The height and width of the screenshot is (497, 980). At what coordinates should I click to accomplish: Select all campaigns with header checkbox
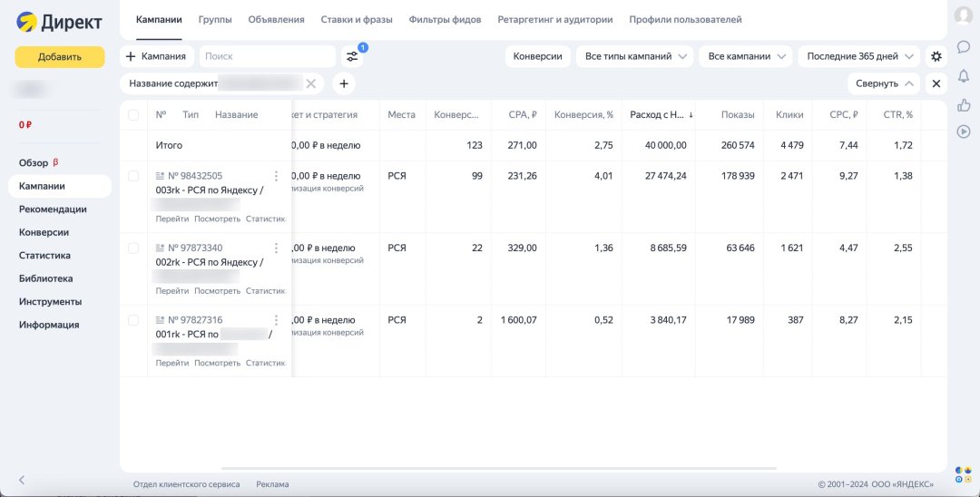coord(134,115)
